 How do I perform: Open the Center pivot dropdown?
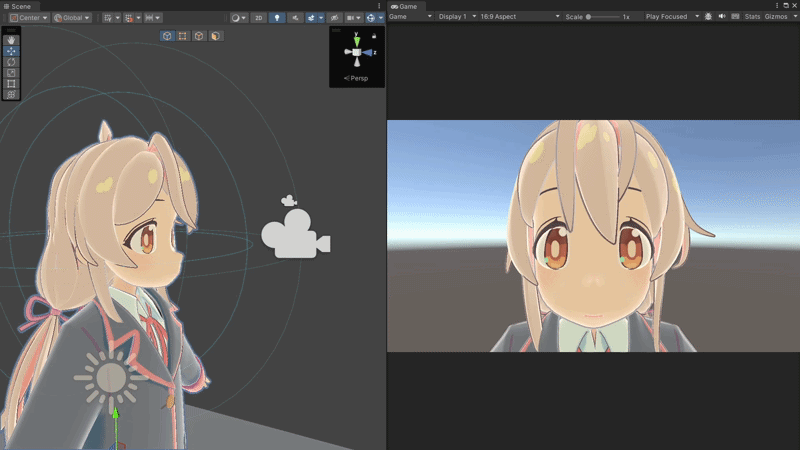pos(29,18)
